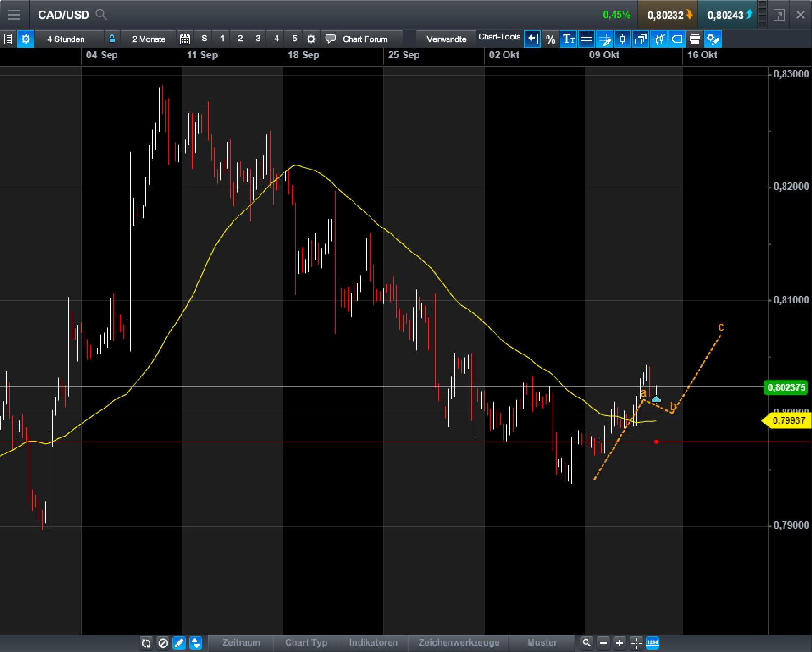Expand the Indikatoren menu

[373, 643]
